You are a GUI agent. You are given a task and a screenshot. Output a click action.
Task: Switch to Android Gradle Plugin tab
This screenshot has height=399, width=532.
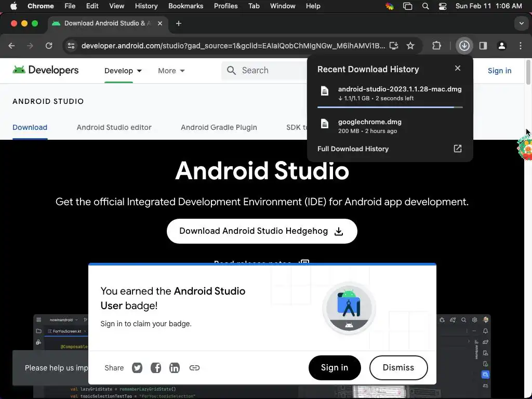[219, 128]
